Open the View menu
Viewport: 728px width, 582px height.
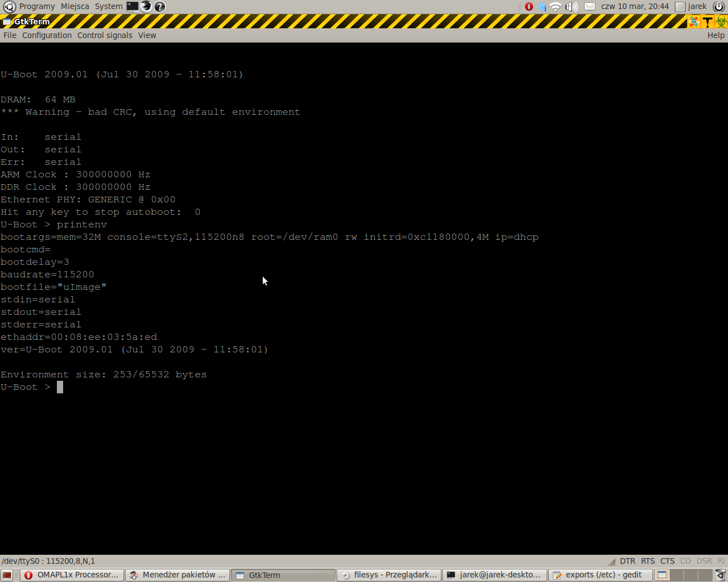click(147, 35)
